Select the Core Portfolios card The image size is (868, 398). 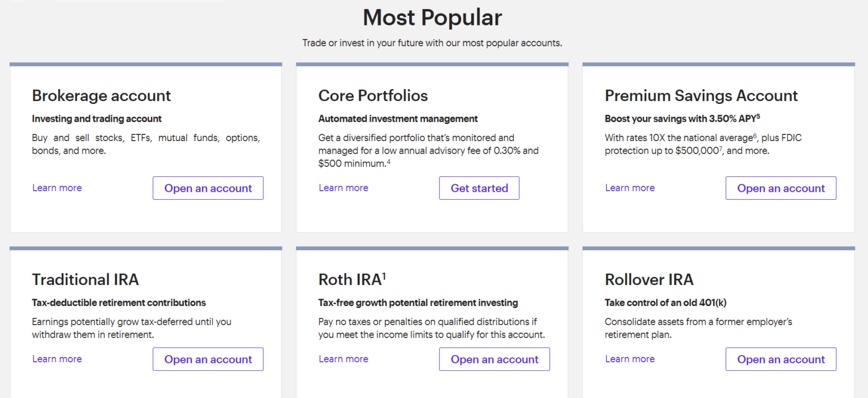pos(432,147)
